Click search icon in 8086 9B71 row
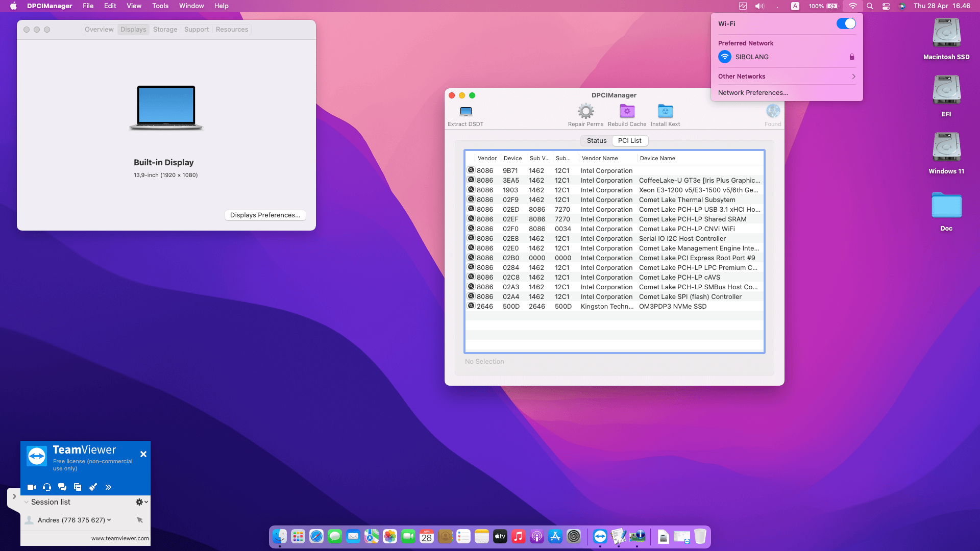This screenshot has width=980, height=551. click(471, 170)
